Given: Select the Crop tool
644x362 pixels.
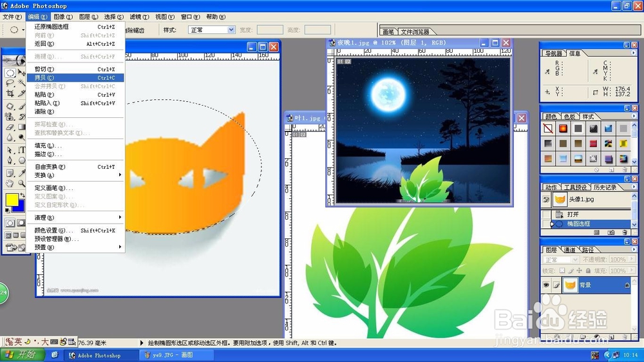Looking at the screenshot, I should [10, 93].
